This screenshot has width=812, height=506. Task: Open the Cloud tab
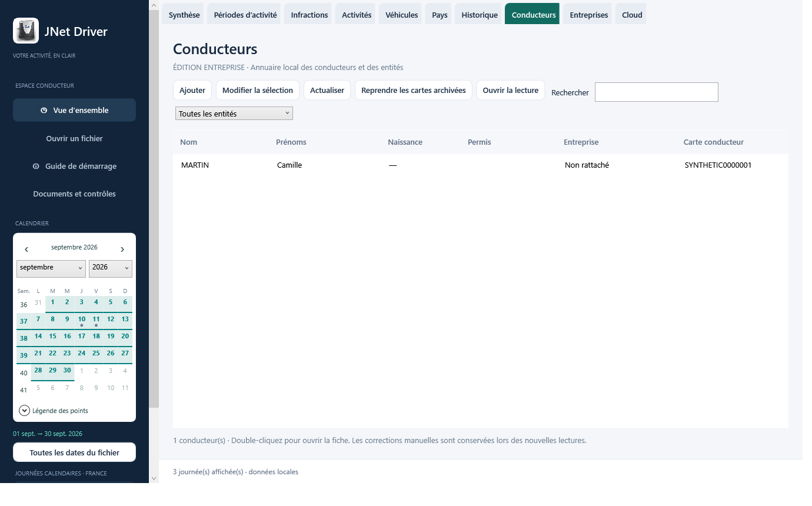(632, 15)
